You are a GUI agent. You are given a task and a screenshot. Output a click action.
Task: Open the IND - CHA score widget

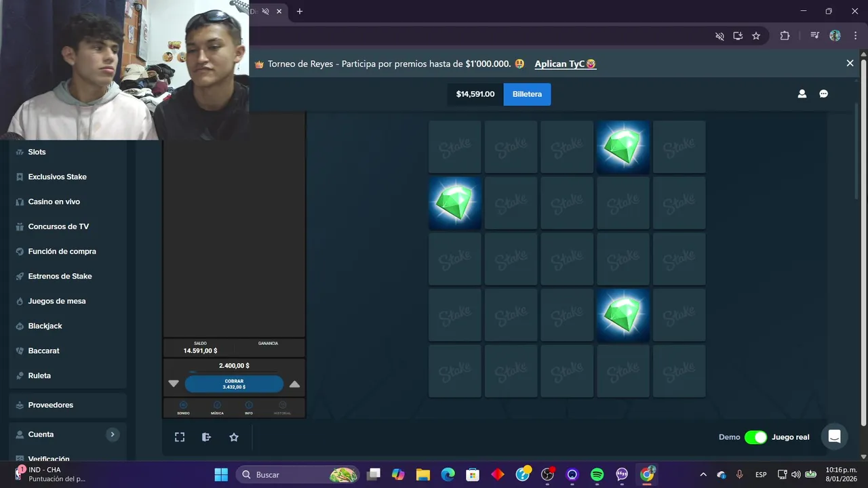pos(51,474)
